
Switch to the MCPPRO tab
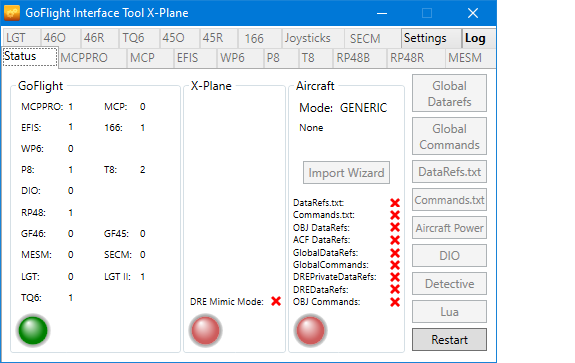[x=84, y=58]
